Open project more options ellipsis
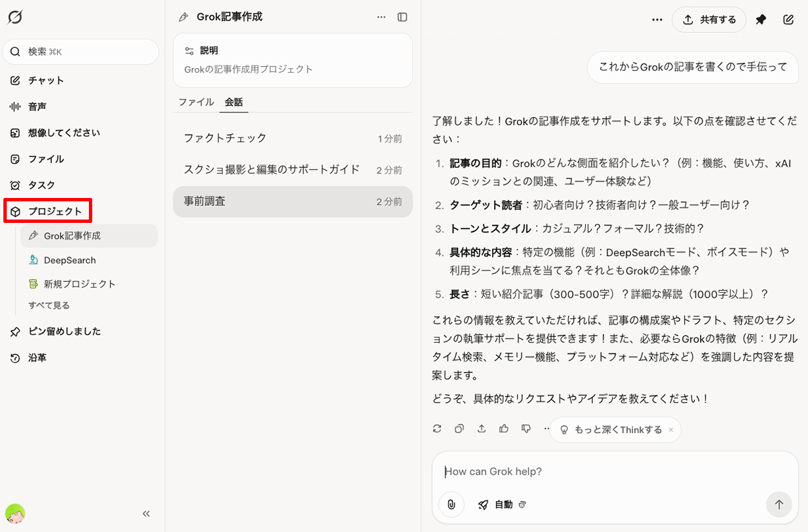The height and width of the screenshot is (532, 808). coord(382,17)
